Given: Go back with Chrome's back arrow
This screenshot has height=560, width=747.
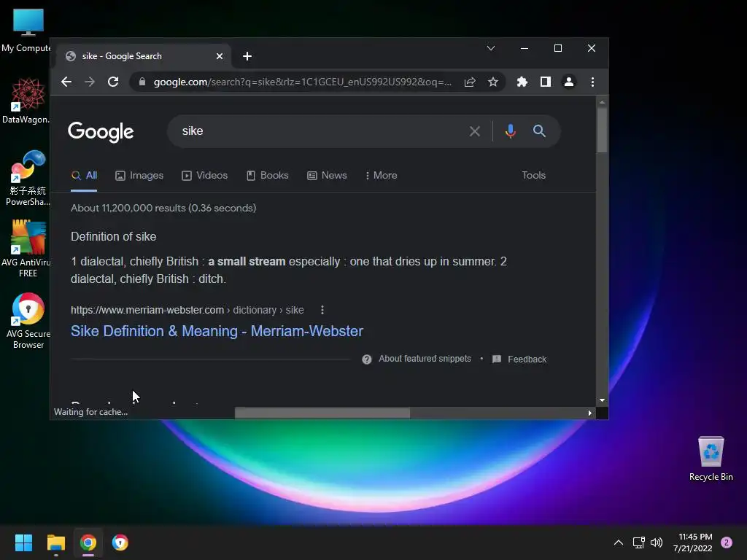Looking at the screenshot, I should point(66,82).
